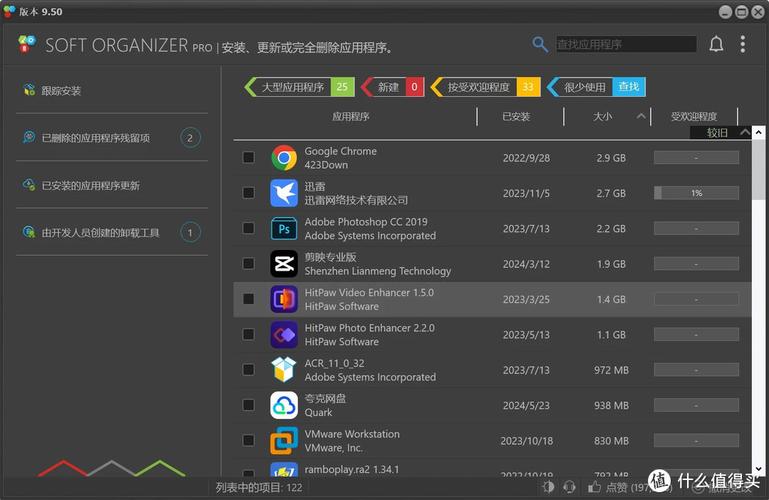Click the 查找 button on 很少使用 tag

pos(629,87)
